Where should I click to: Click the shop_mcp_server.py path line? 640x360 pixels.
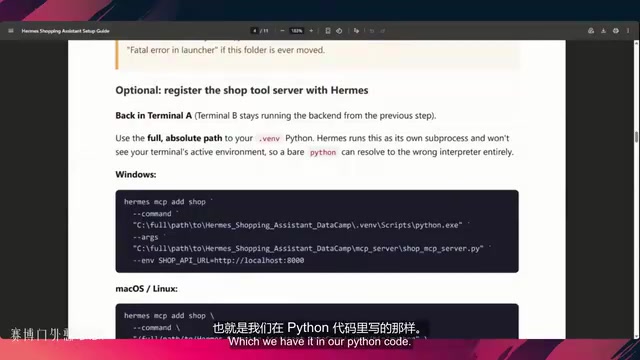[312, 248]
